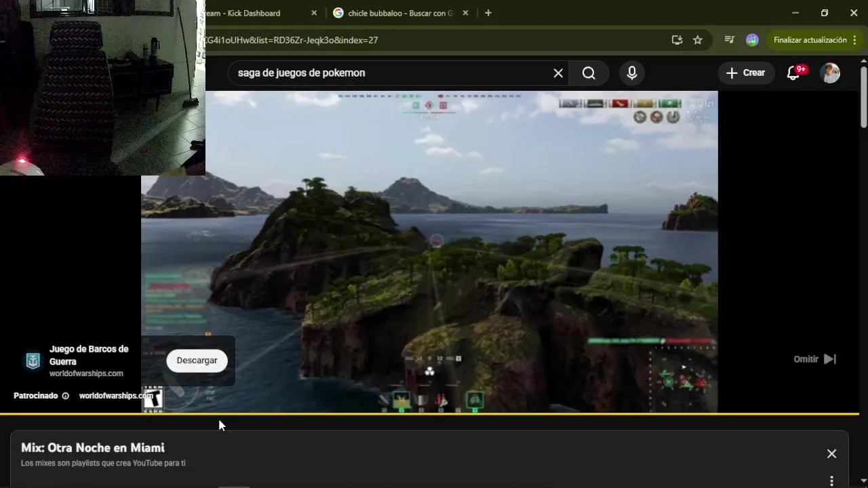Click the YouTube search magnifier button
This screenshot has width=868, height=488.
(x=589, y=73)
